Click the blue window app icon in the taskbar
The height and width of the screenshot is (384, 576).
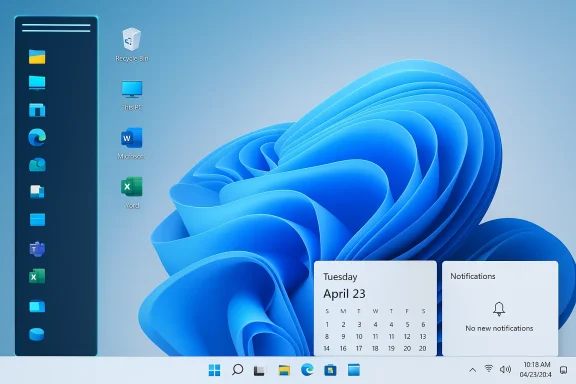coord(354,370)
